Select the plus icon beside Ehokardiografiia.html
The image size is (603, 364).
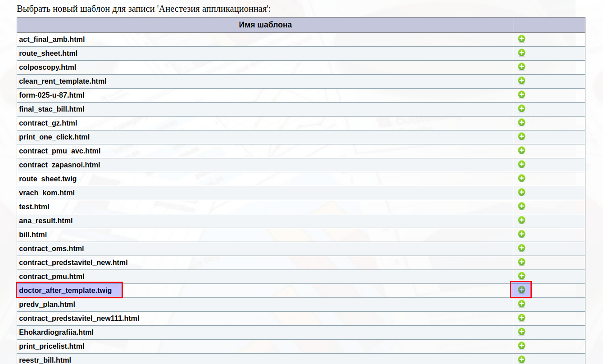tap(521, 332)
